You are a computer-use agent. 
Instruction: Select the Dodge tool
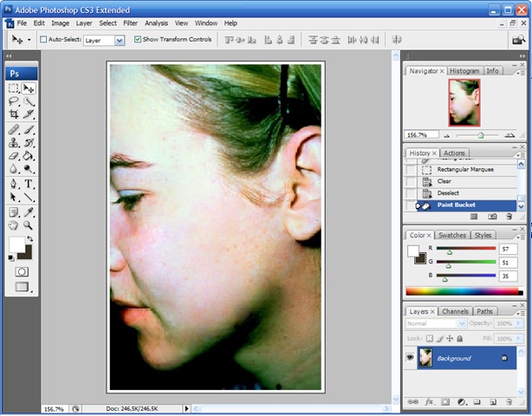[29, 169]
